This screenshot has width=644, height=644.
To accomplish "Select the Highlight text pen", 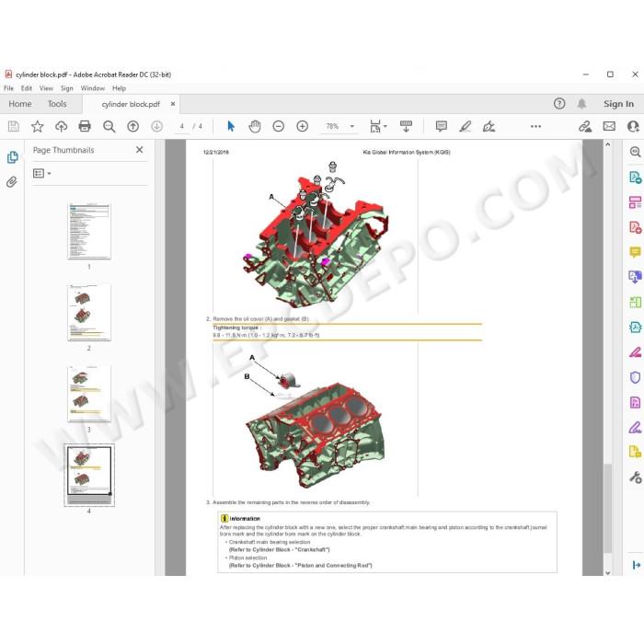I will [465, 126].
